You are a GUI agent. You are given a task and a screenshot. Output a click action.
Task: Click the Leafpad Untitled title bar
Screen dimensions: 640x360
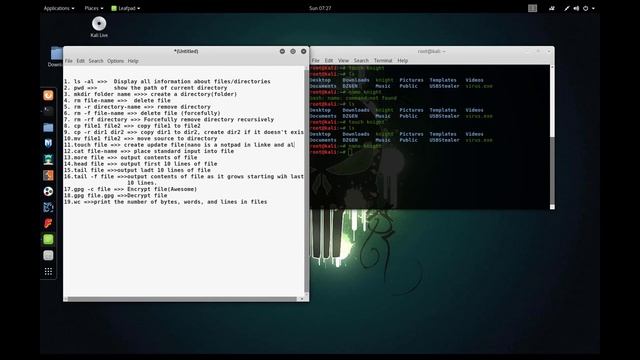[x=186, y=51]
